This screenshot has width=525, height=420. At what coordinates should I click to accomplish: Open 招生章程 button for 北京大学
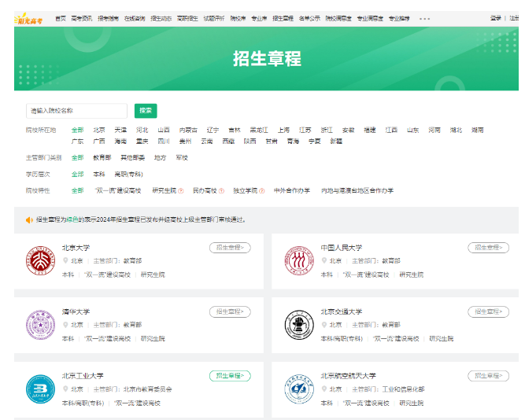230,248
